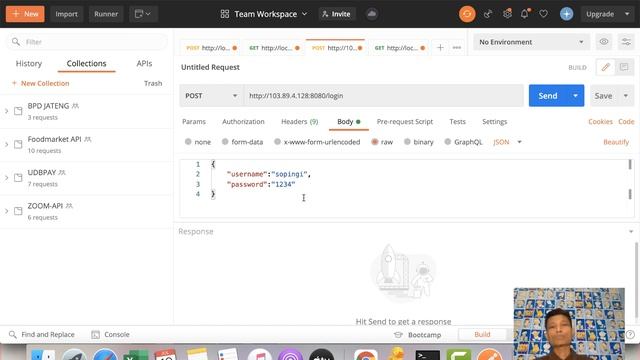
Task: Open the Save options arrow
Action: [626, 96]
